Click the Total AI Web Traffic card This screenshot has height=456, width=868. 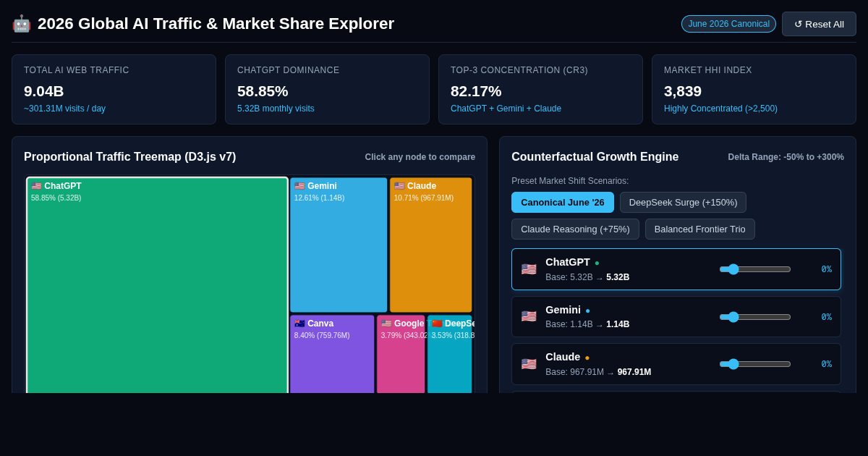tap(114, 90)
